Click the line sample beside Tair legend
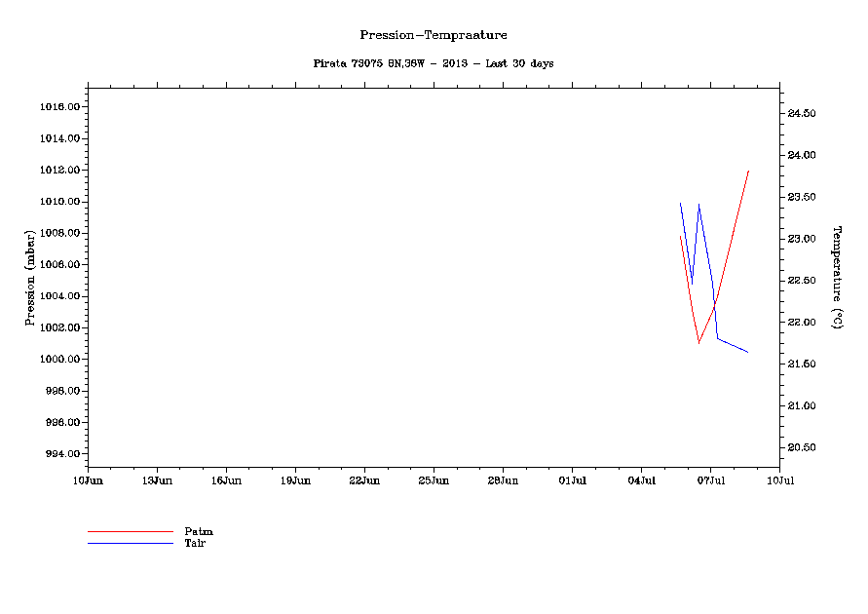This screenshot has height=614, width=868. tap(130, 543)
